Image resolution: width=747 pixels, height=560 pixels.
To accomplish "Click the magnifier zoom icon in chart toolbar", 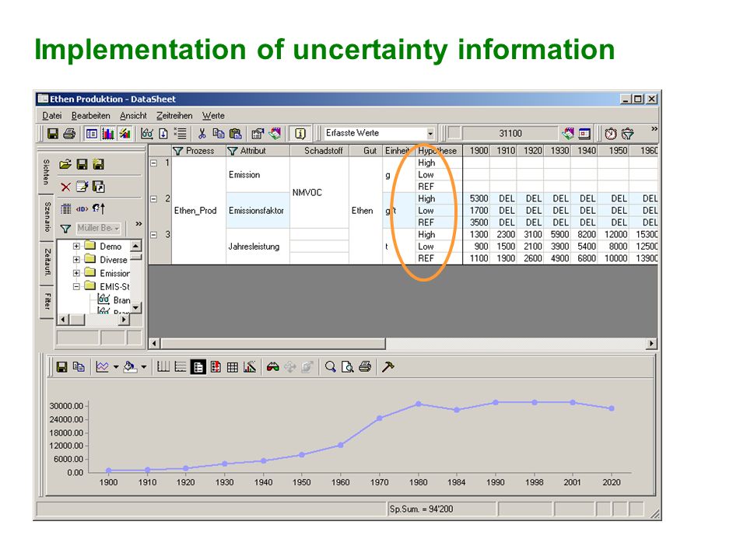I will tap(330, 367).
